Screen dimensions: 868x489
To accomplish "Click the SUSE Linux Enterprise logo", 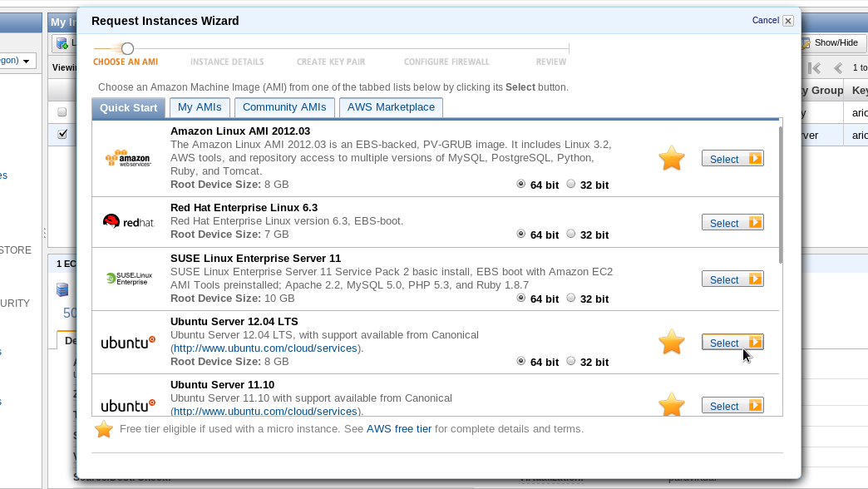I will pyautogui.click(x=128, y=279).
